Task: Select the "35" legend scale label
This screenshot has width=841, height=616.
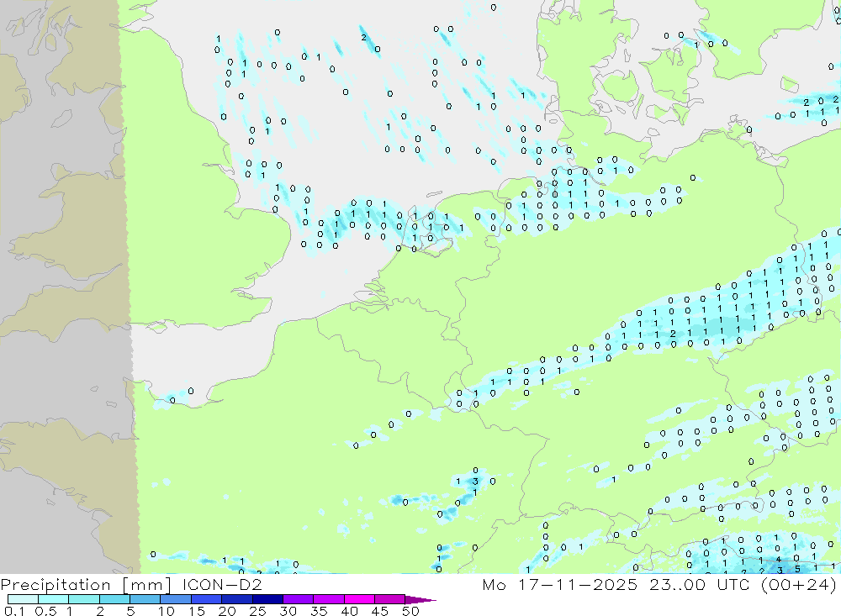Action: coord(319,611)
